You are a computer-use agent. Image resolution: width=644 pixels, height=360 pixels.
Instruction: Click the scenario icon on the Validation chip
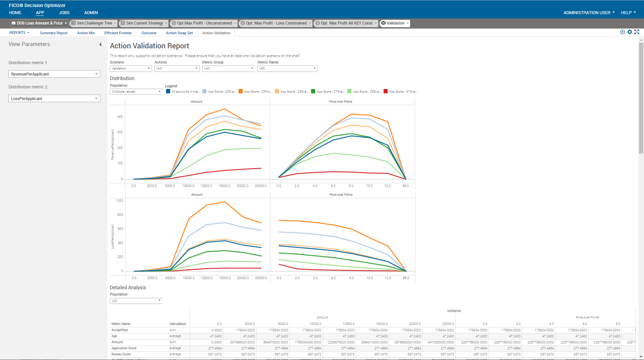(383, 23)
